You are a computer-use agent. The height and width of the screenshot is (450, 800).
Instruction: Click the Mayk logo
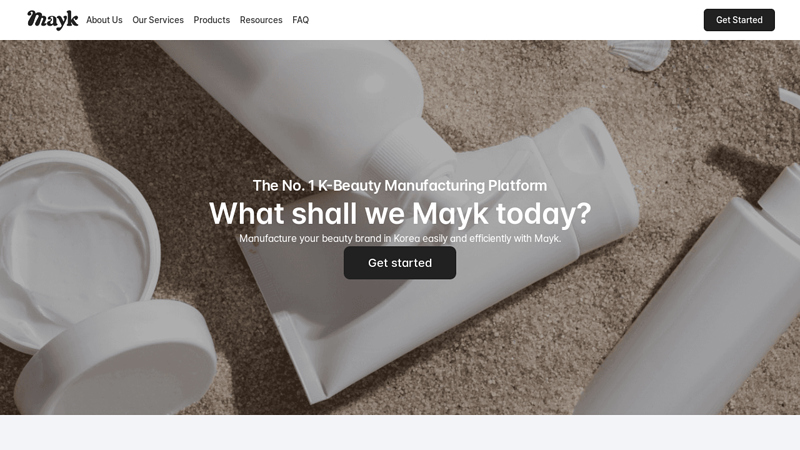click(x=53, y=20)
